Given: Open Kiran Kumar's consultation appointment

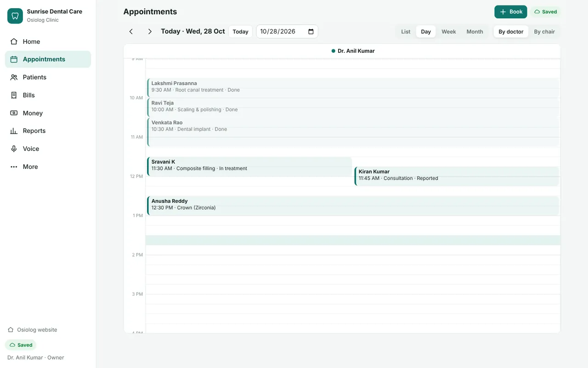Looking at the screenshot, I should coord(457,176).
